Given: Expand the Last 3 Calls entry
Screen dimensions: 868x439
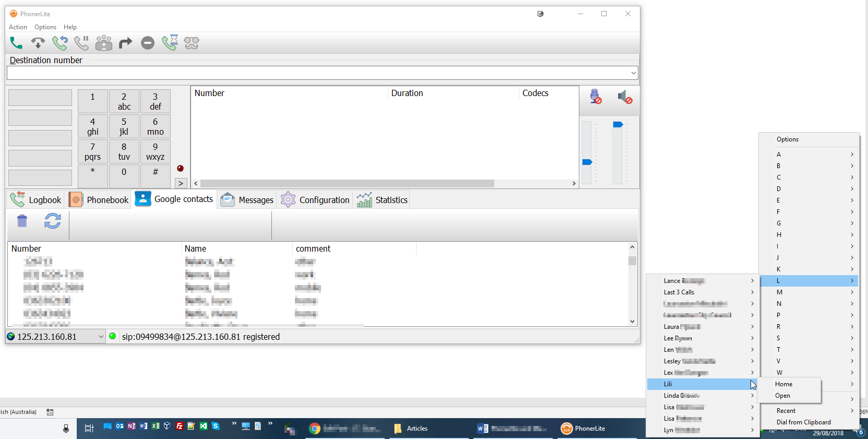Looking at the screenshot, I should 701,292.
